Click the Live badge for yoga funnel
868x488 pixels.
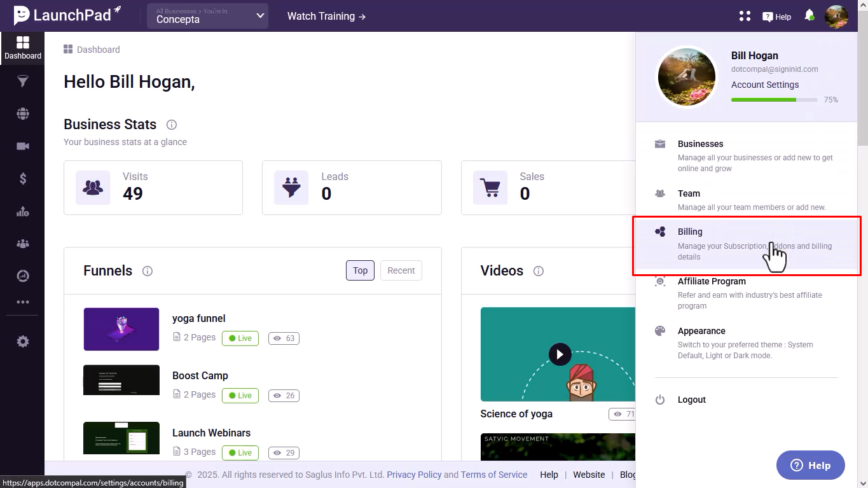coord(240,338)
